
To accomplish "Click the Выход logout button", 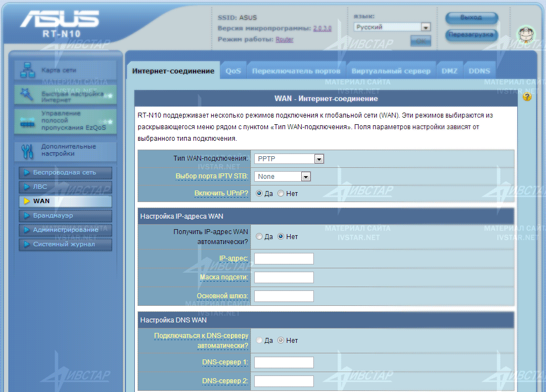I will pyautogui.click(x=471, y=18).
